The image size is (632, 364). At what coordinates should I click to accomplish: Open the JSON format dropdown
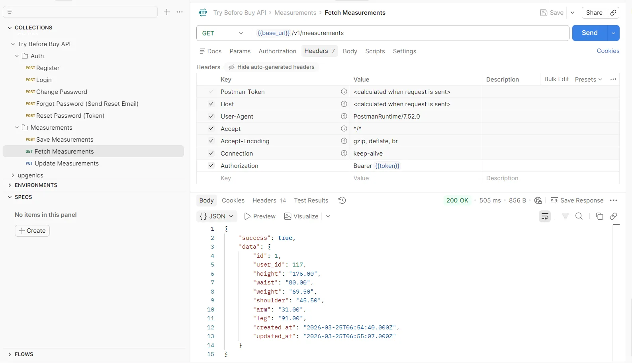(217, 216)
